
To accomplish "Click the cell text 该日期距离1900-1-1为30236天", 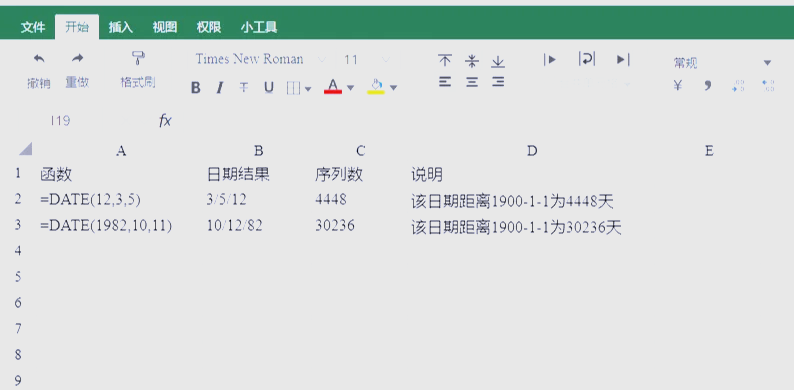I will (x=516, y=228).
